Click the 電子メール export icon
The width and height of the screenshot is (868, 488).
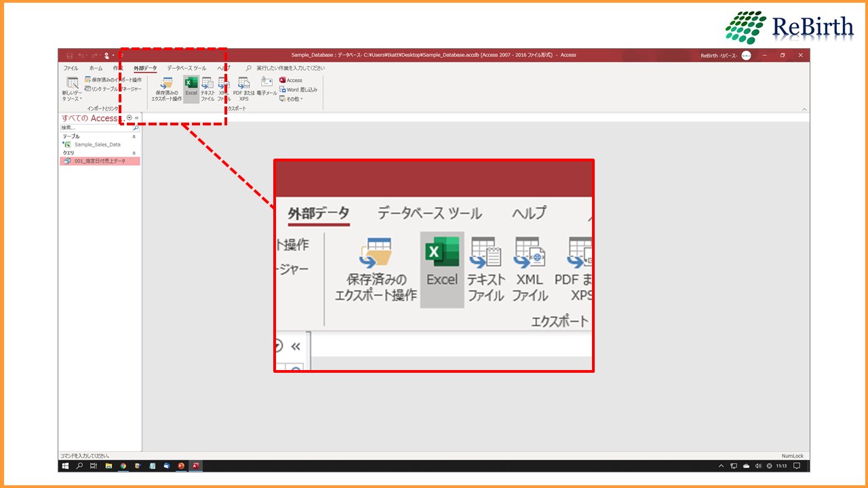click(267, 86)
